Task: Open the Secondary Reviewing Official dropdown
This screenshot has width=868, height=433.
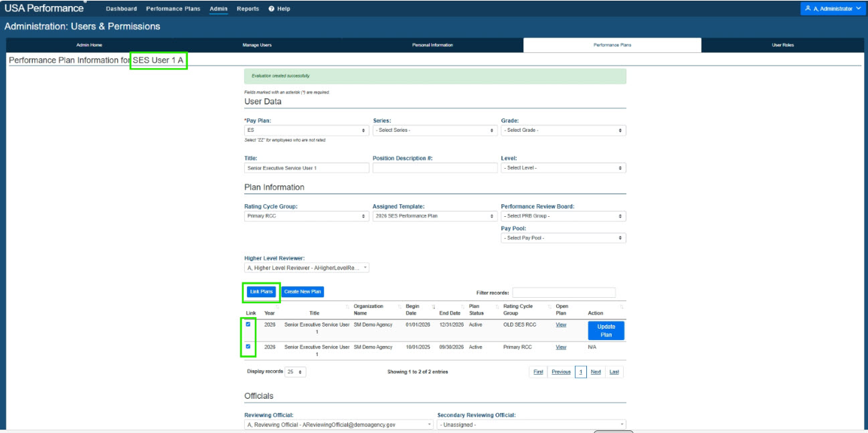Action: click(532, 424)
